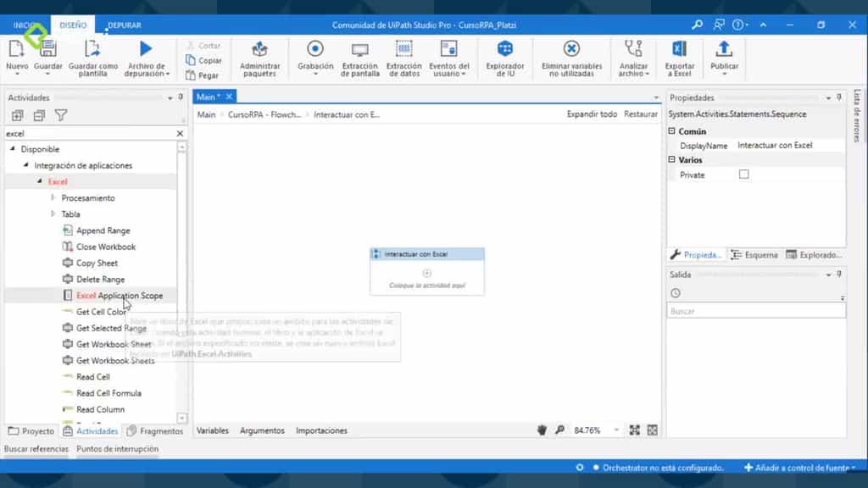Expand all activities tree icon
Viewport: 868px width, 488px height.
pos(17,115)
